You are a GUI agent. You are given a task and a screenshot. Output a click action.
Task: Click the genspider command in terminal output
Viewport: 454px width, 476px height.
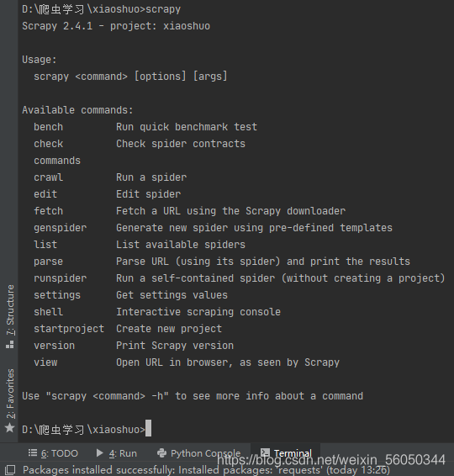60,228
